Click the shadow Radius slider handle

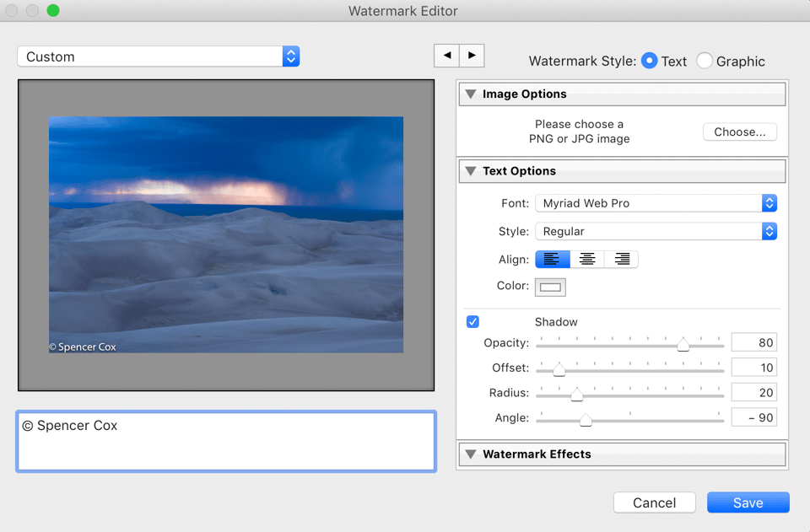[x=576, y=395]
